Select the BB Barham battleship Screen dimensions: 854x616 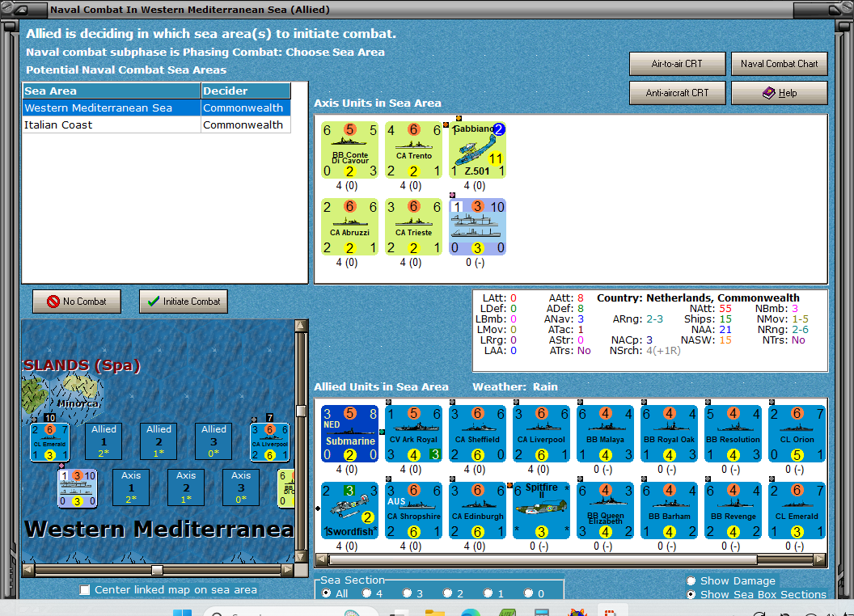point(670,510)
